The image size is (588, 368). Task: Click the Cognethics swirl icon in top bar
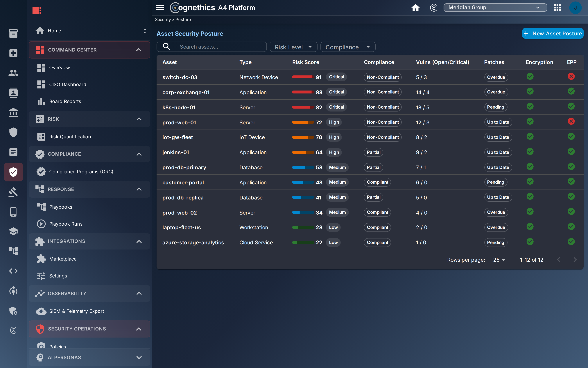[433, 8]
